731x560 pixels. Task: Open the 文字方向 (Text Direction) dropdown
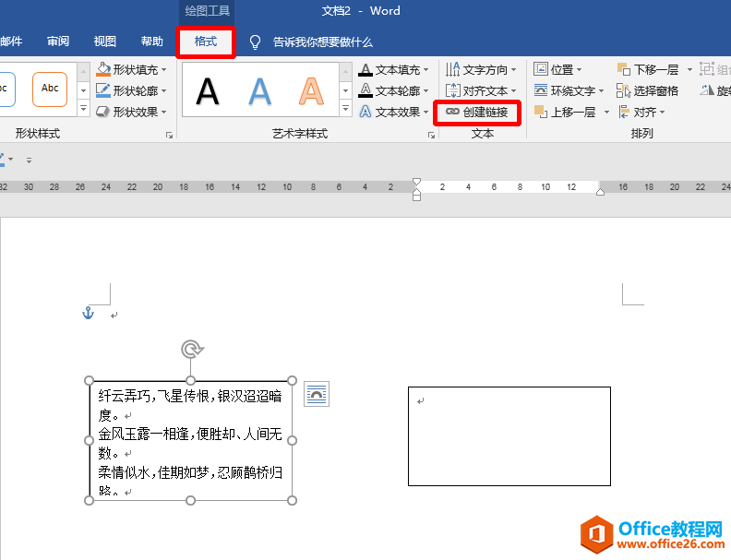[514, 70]
